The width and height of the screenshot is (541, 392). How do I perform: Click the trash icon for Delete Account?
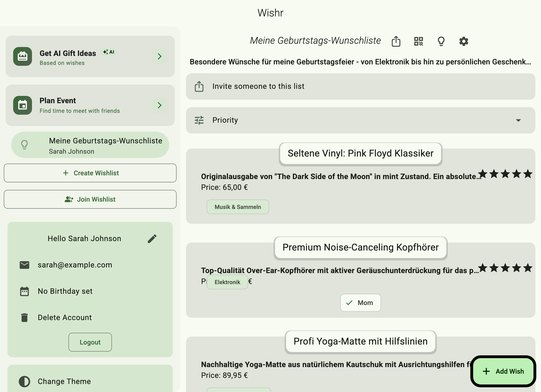point(24,318)
